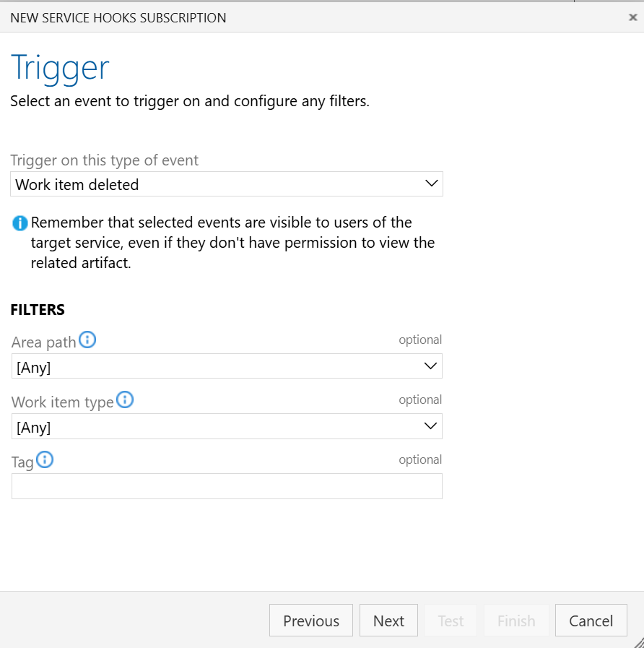Focus the Tag filter text field
The height and width of the screenshot is (648, 644).
(x=227, y=486)
